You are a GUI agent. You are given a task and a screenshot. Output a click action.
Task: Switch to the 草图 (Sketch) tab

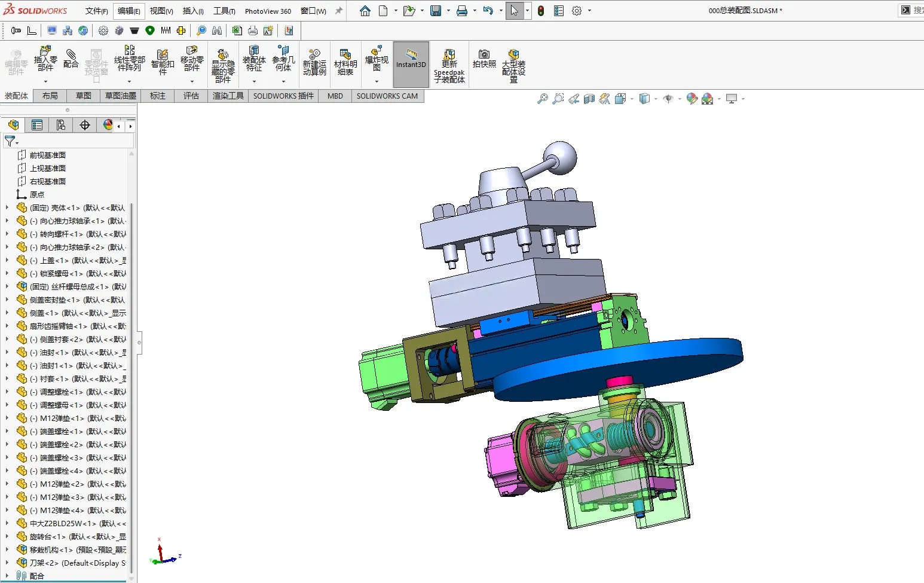[x=84, y=96]
